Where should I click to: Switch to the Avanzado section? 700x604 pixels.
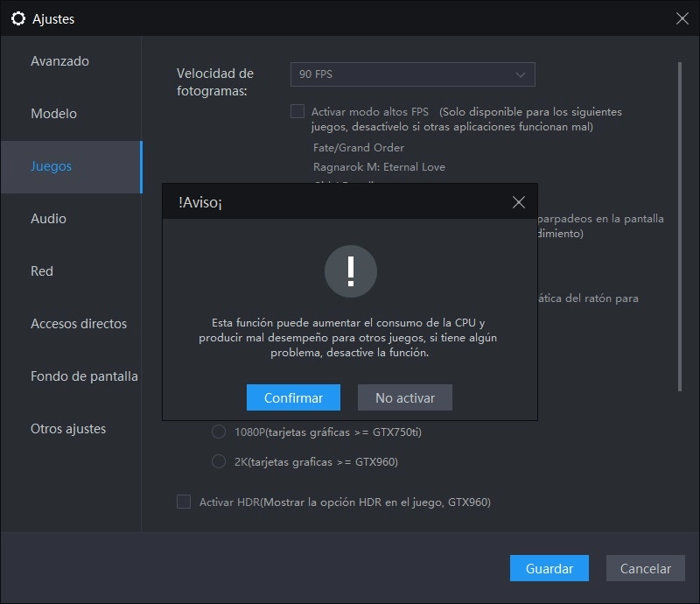[x=59, y=61]
